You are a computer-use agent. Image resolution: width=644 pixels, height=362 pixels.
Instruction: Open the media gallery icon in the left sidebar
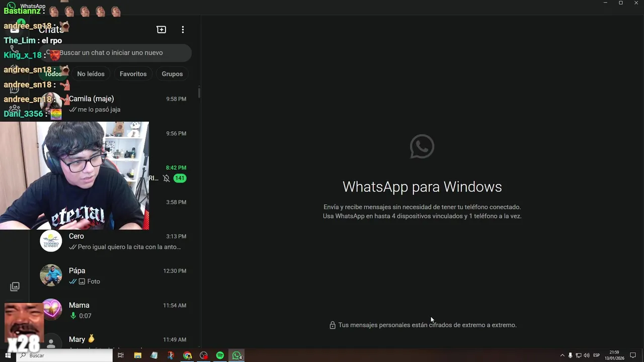(15, 287)
